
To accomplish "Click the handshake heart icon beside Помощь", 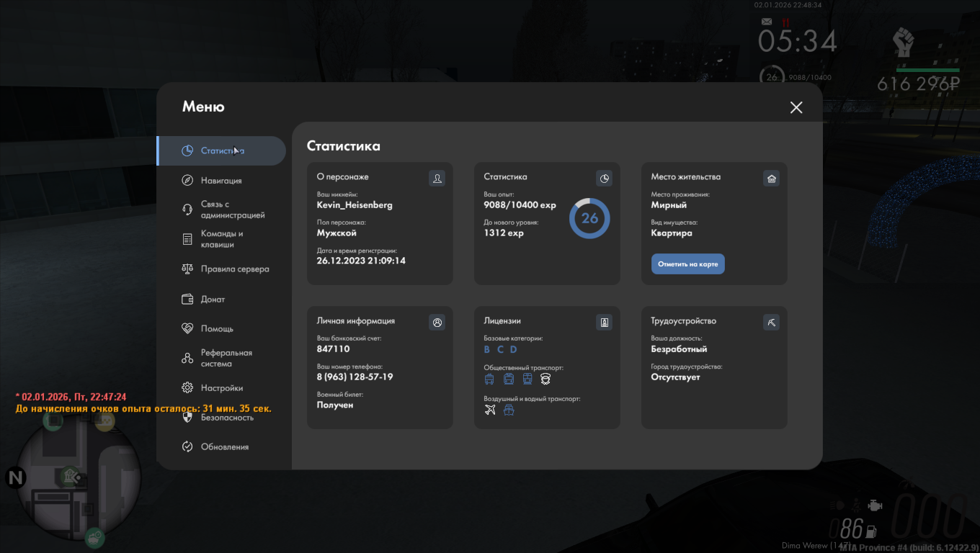I will 187,328.
